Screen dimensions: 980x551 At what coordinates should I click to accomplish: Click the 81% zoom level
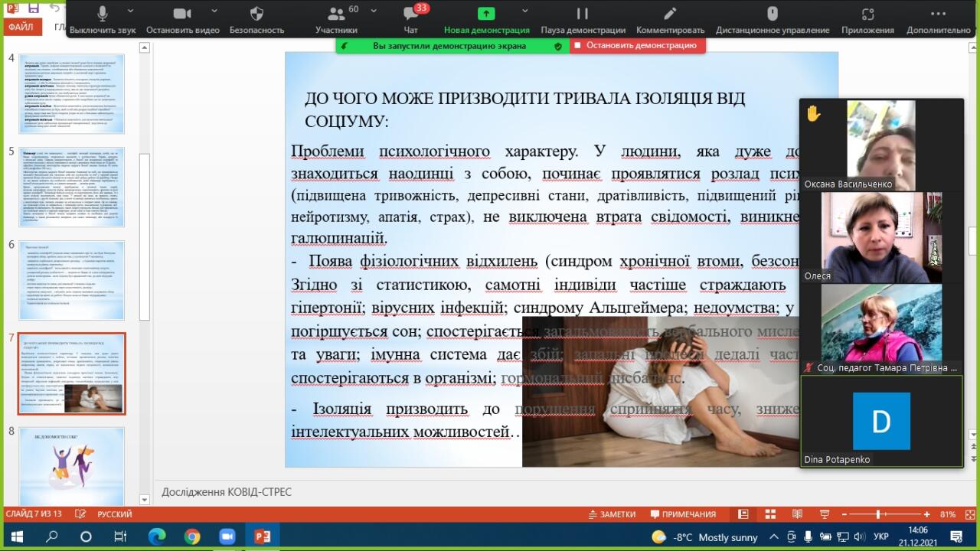948,514
